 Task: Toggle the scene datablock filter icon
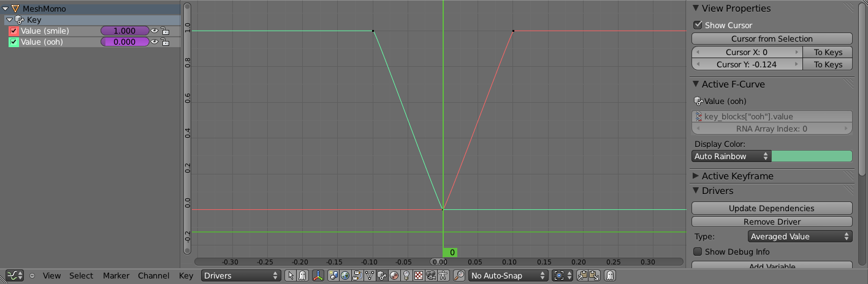(x=333, y=275)
